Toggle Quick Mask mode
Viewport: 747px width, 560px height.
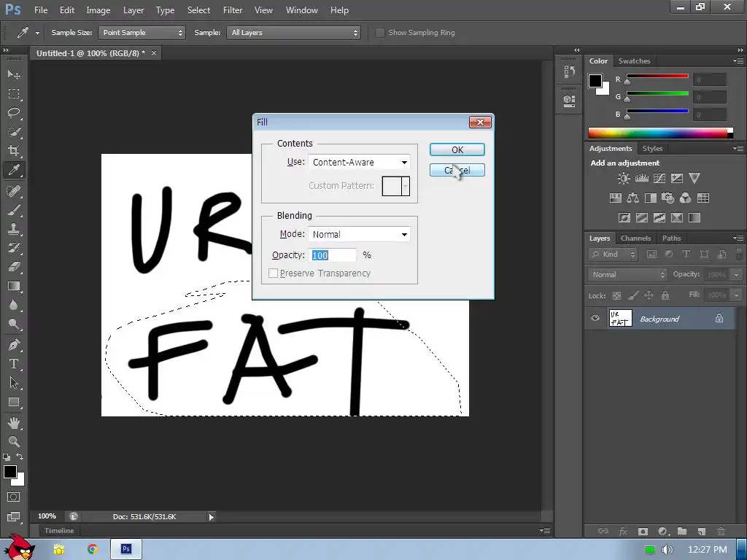14,497
